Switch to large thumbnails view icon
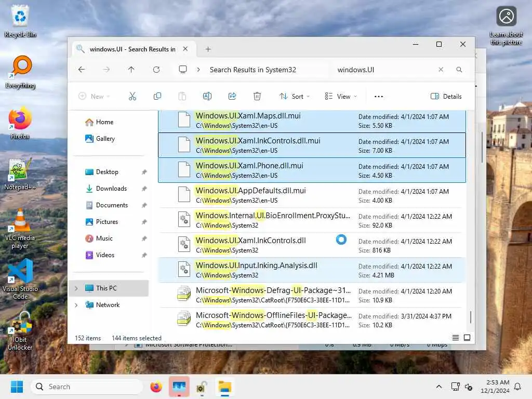Screen dimensions: 532x399 467,338
